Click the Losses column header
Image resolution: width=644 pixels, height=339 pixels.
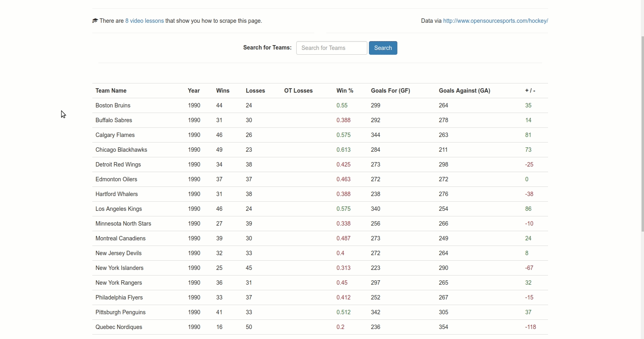pos(255,91)
